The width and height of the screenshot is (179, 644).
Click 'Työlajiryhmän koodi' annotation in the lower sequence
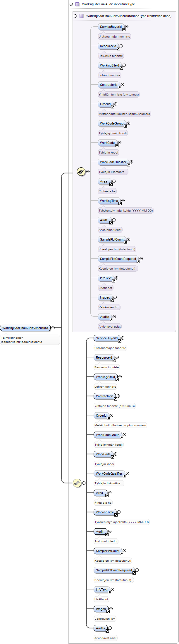pyautogui.click(x=109, y=445)
